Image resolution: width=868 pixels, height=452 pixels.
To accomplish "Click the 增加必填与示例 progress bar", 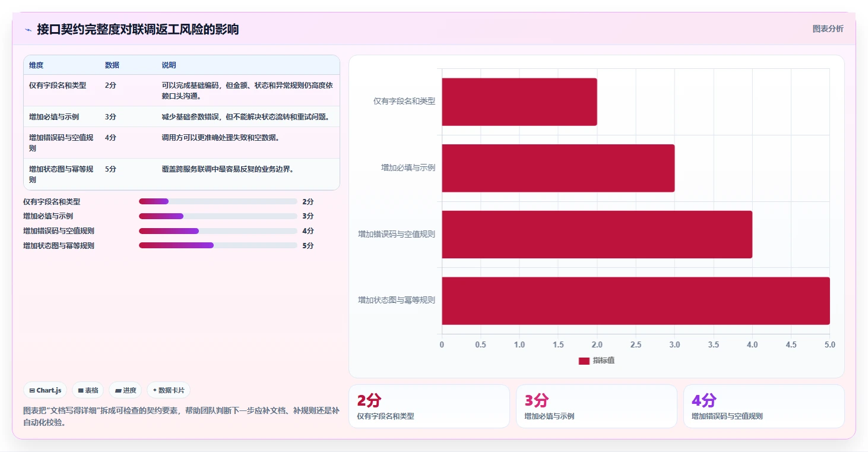I will [218, 216].
